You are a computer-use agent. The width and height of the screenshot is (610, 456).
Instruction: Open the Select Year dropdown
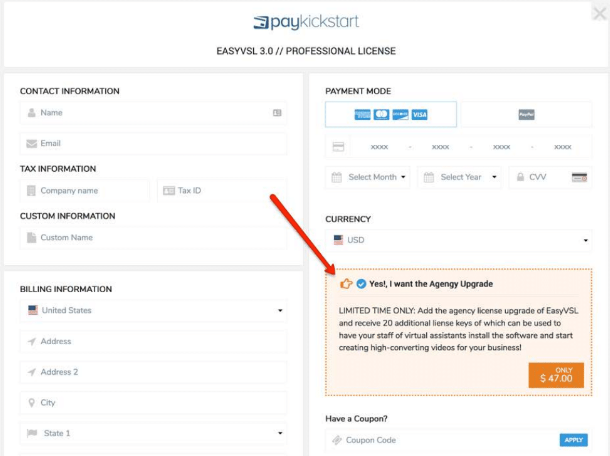(459, 177)
